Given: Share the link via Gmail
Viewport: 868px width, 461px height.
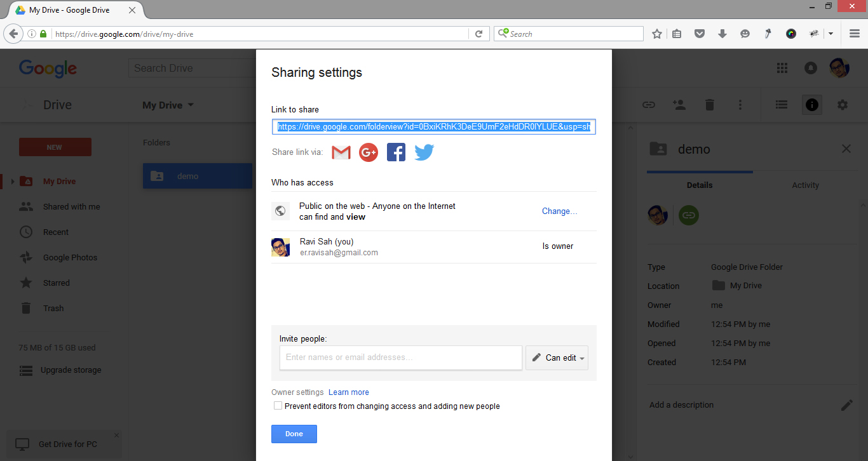Looking at the screenshot, I should 341,152.
